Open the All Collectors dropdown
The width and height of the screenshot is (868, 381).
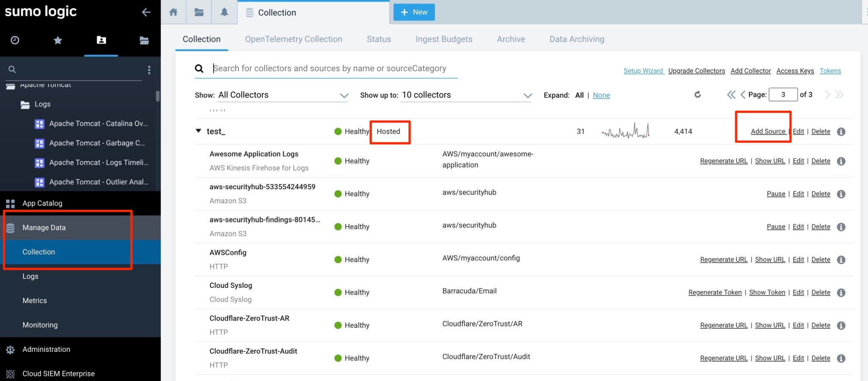[x=282, y=95]
